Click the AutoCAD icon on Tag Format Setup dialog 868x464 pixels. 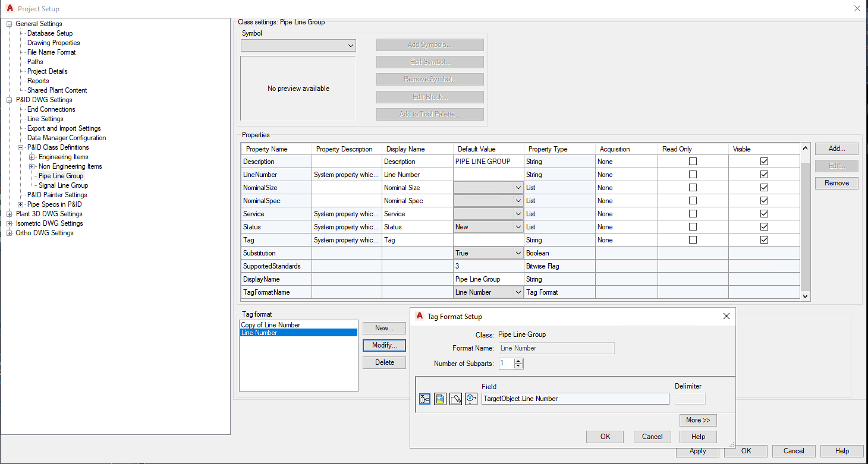(420, 316)
